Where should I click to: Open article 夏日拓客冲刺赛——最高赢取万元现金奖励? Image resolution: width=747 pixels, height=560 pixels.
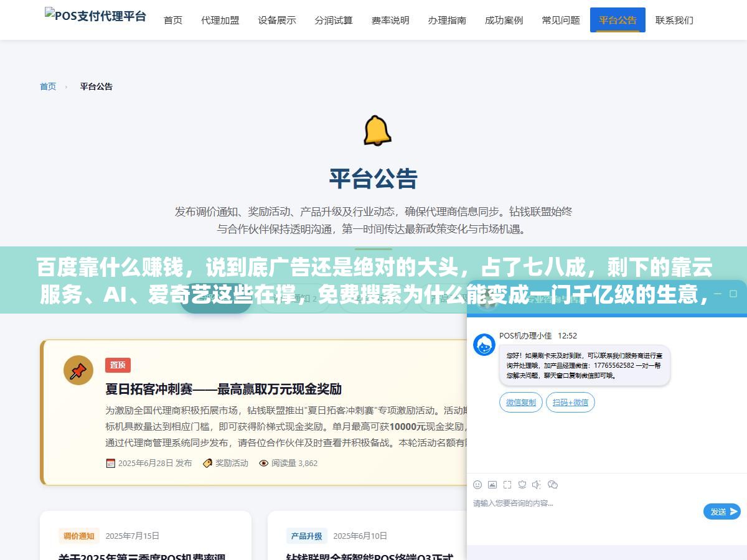point(223,390)
